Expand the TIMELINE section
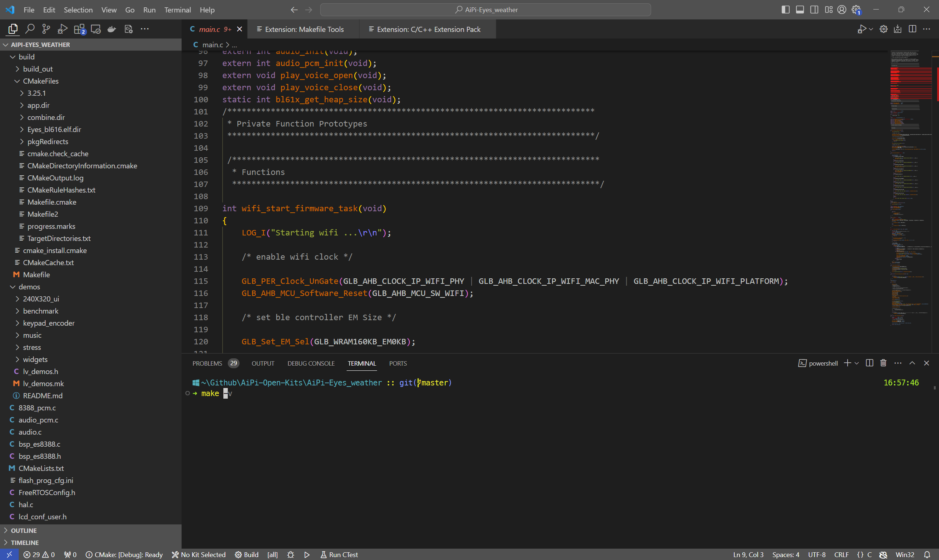The width and height of the screenshot is (939, 560). point(91,542)
